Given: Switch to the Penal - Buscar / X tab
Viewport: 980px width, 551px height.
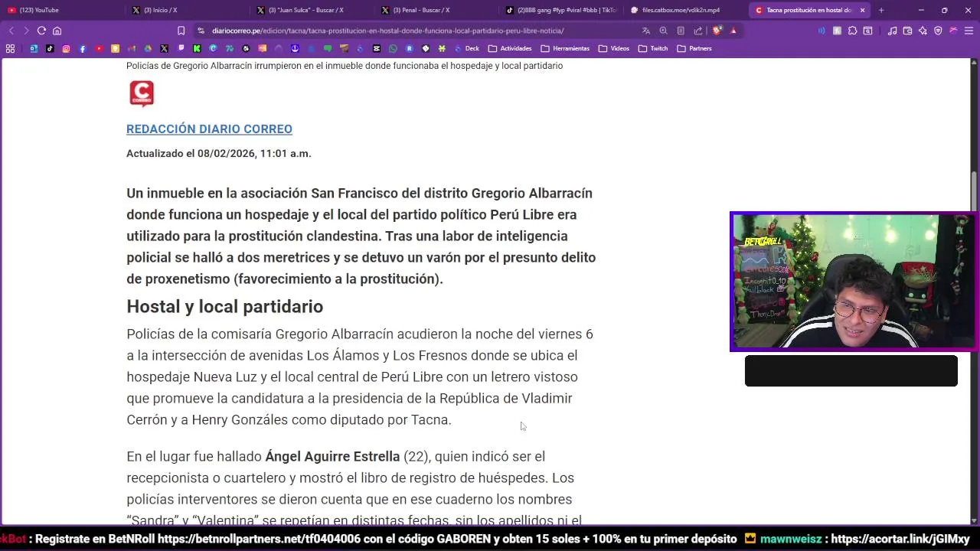Looking at the screenshot, I should click(438, 10).
